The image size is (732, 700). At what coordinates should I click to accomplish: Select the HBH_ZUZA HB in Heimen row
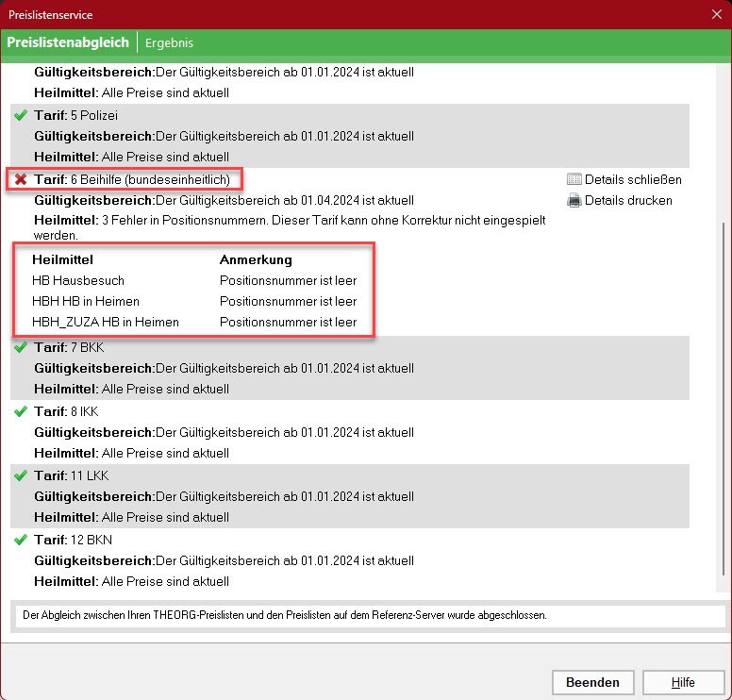click(105, 322)
